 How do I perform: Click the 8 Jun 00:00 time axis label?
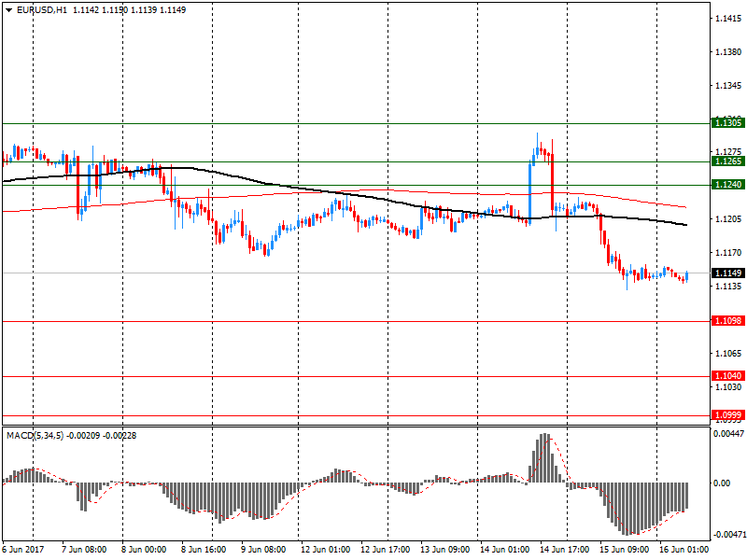point(144,550)
